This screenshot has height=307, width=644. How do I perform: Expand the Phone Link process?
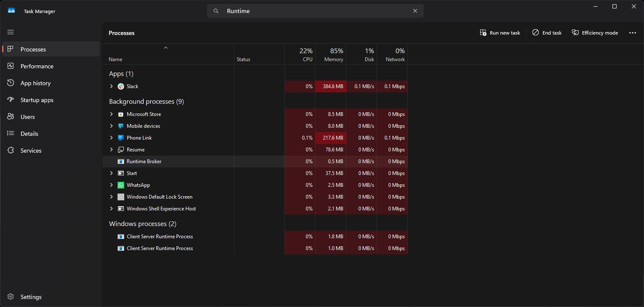click(111, 137)
